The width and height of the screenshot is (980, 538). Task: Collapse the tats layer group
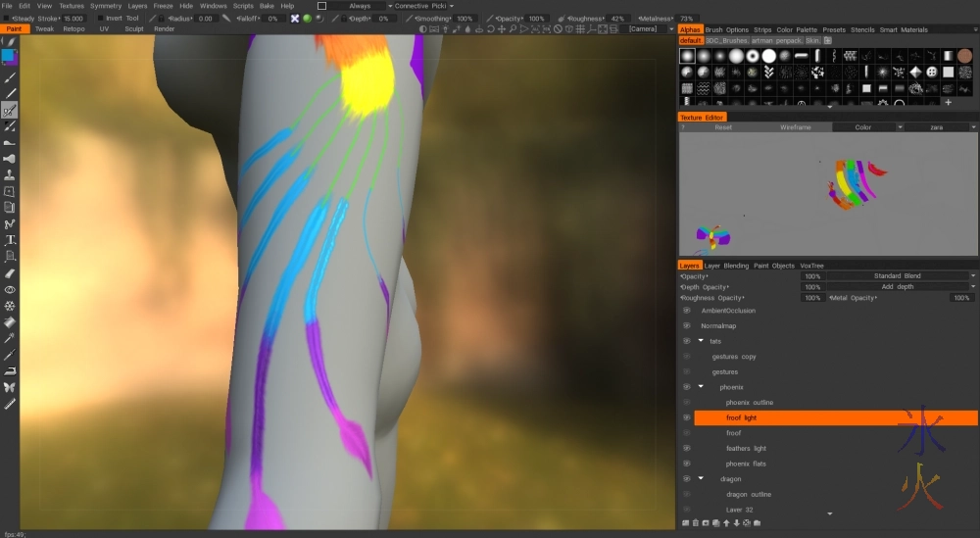(x=701, y=341)
